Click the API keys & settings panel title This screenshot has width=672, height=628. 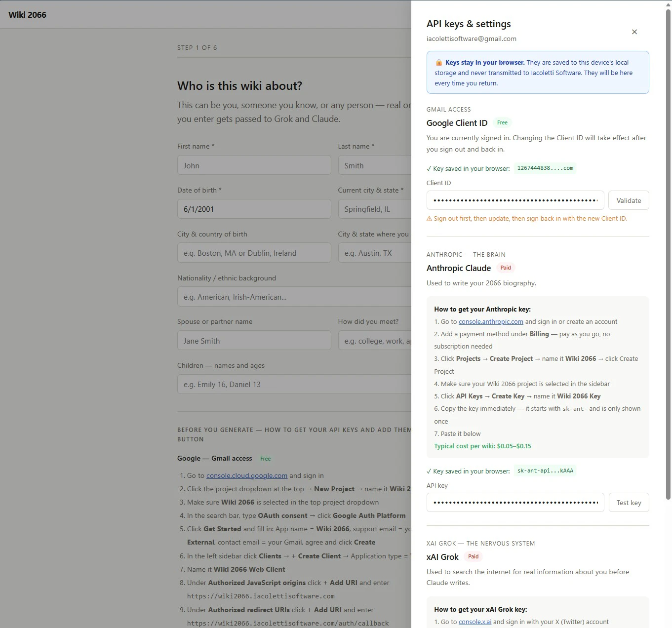469,24
